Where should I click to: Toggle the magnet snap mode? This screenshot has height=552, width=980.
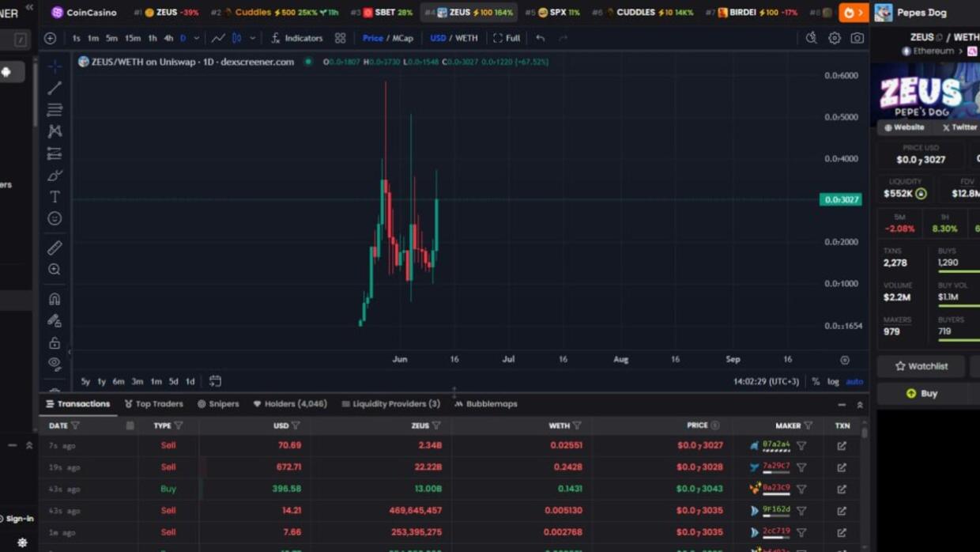click(x=55, y=299)
